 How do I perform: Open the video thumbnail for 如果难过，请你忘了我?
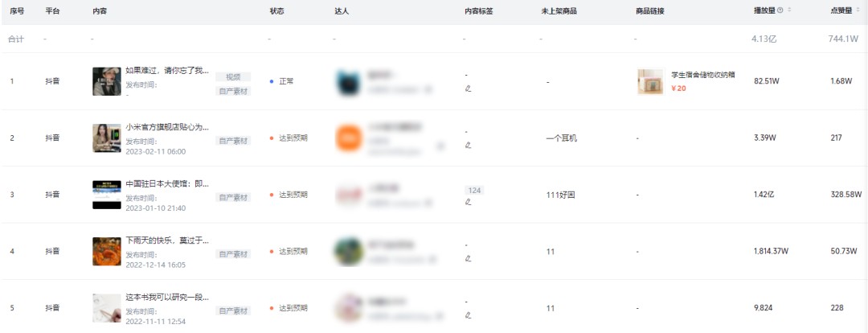pyautogui.click(x=107, y=81)
